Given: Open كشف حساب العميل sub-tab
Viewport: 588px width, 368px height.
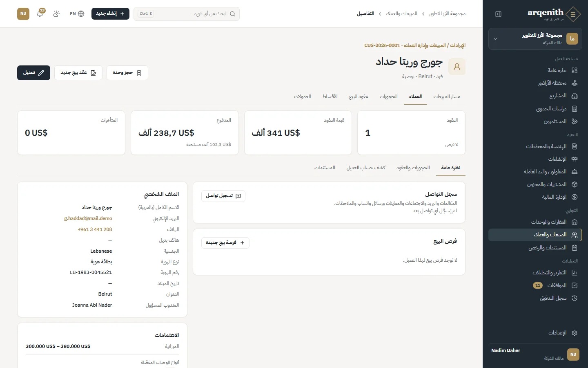Looking at the screenshot, I should pyautogui.click(x=366, y=168).
